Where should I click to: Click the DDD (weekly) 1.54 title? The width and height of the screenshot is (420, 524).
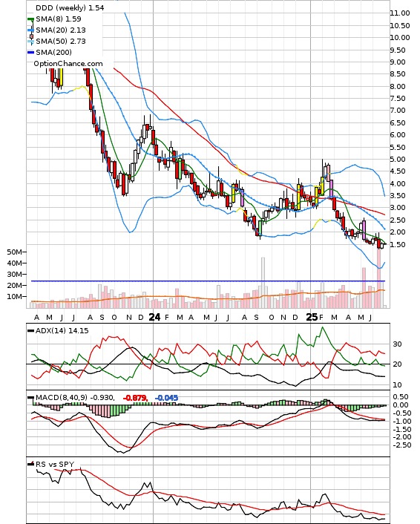tap(70, 7)
